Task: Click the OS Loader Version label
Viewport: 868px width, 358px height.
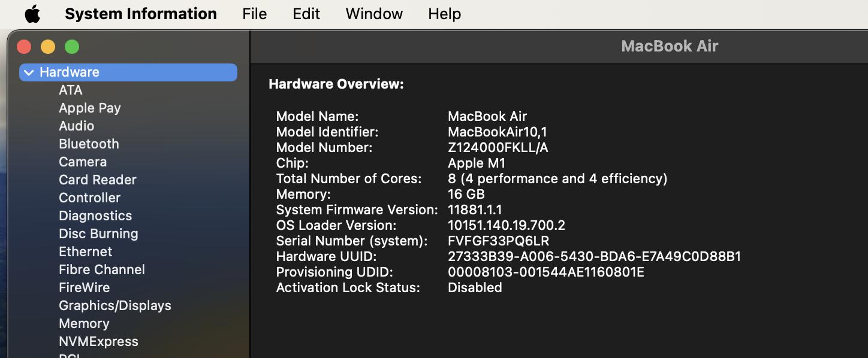Action: (x=336, y=225)
